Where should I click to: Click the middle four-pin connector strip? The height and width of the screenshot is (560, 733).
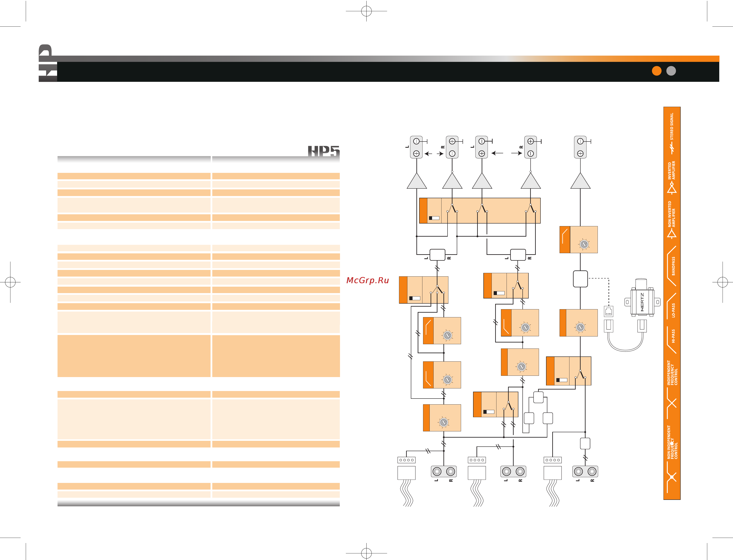pos(477,460)
